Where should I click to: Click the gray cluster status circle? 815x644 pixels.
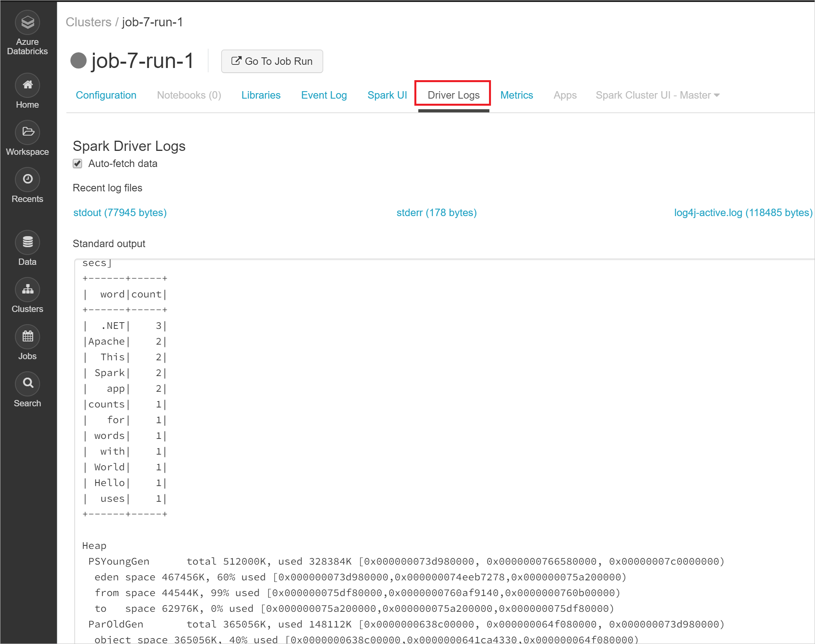point(78,61)
